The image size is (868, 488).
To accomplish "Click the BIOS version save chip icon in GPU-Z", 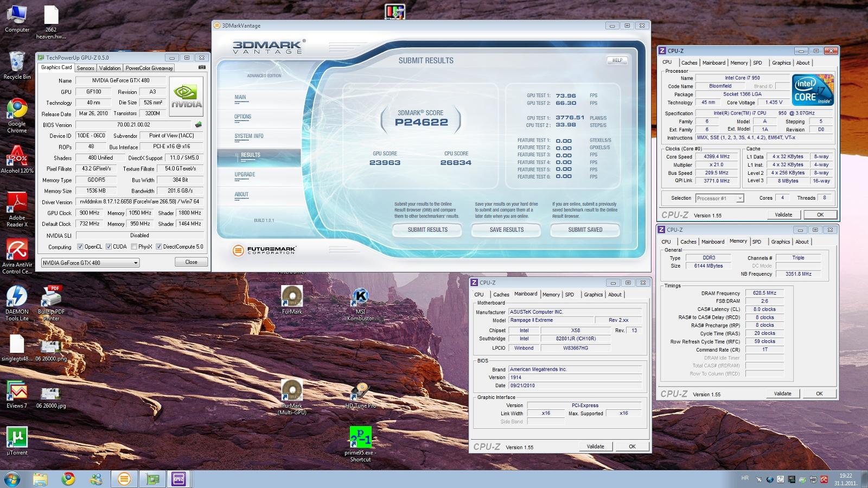I will click(x=199, y=125).
